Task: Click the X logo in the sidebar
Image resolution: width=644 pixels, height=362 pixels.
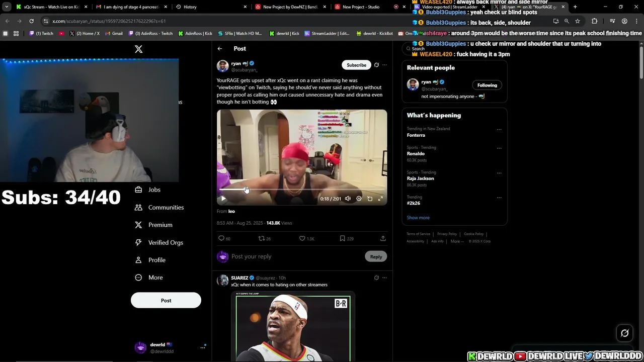Action: coord(138,49)
